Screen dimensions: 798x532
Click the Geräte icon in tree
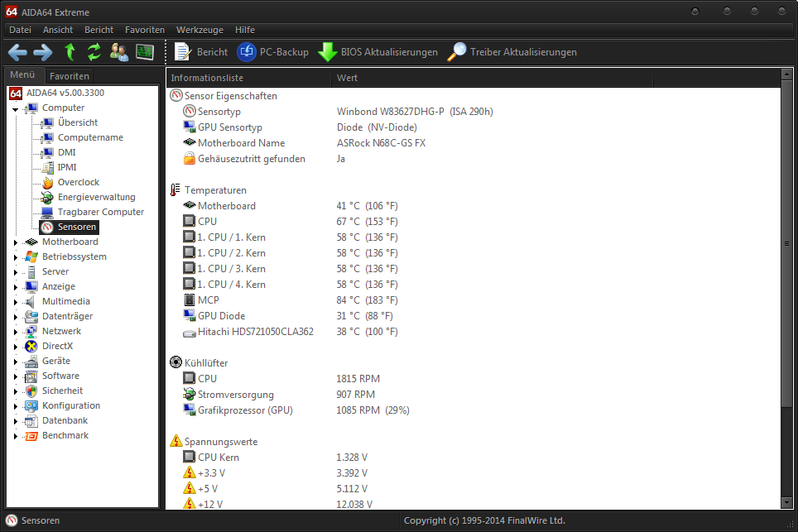(x=31, y=361)
